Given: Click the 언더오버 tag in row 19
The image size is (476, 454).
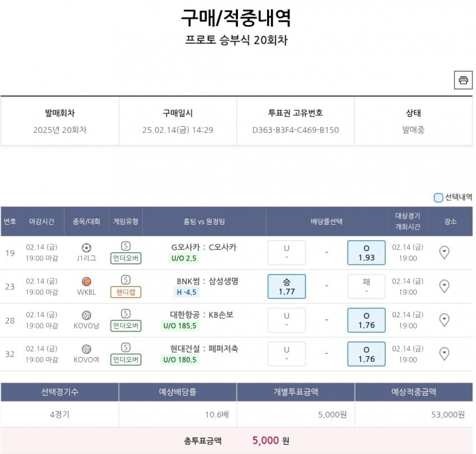Looking at the screenshot, I should click(125, 258).
